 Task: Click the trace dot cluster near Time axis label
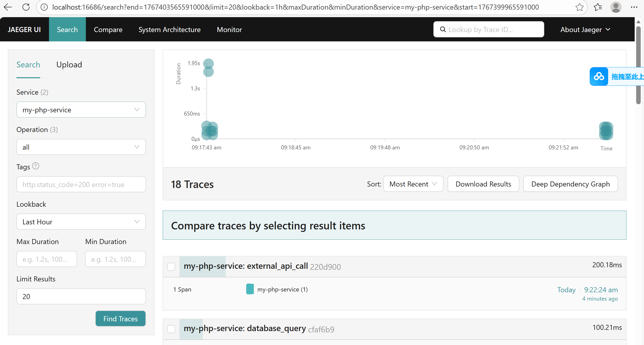tap(606, 130)
